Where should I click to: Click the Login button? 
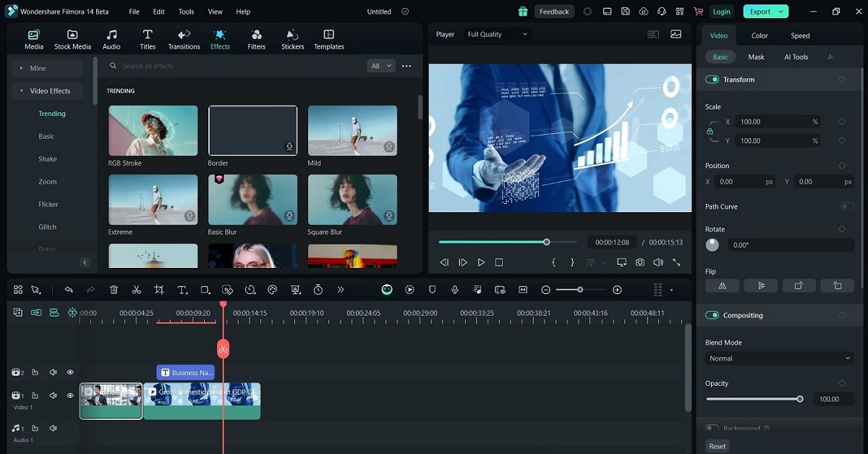pos(721,12)
